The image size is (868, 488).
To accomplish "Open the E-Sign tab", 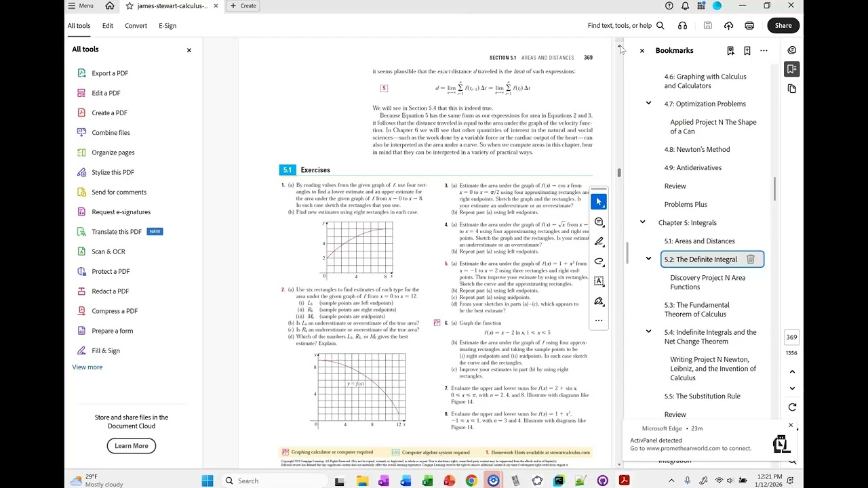I will [x=167, y=26].
